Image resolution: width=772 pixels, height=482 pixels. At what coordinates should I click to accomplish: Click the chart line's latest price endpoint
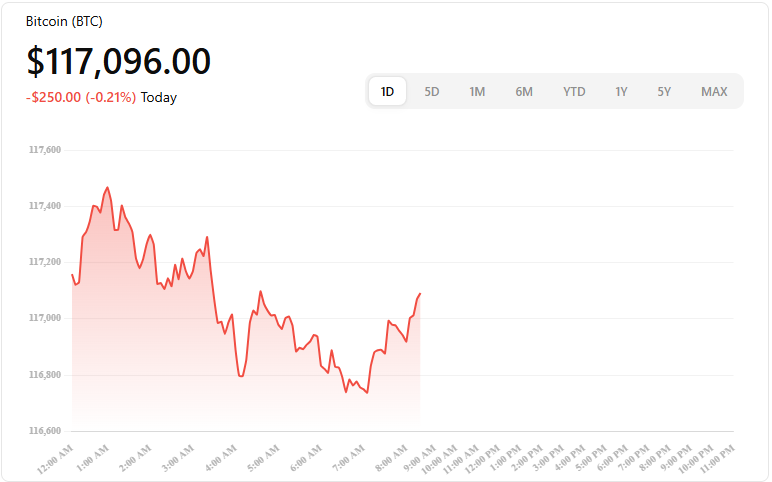[420, 293]
